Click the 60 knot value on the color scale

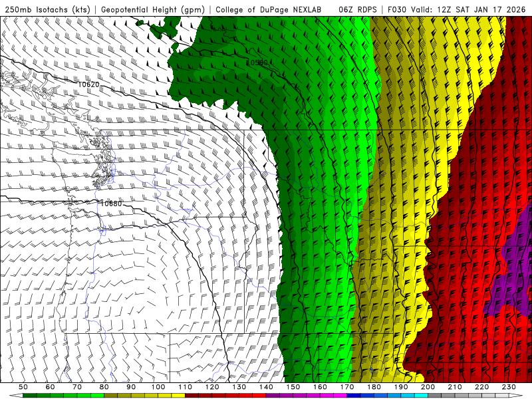[51, 387]
